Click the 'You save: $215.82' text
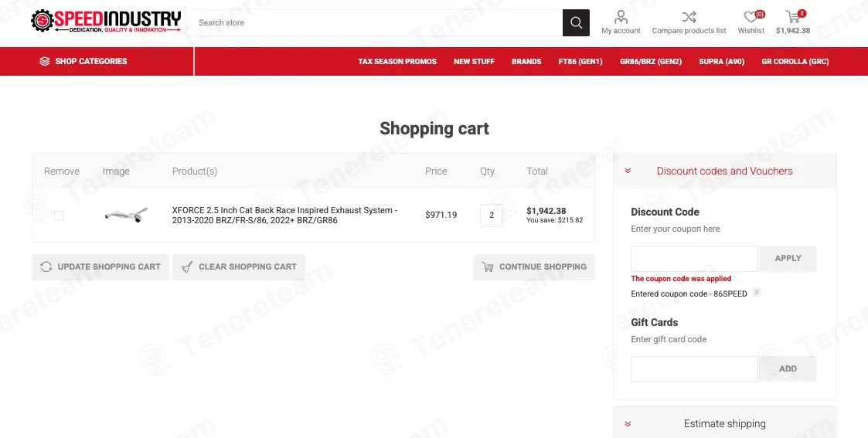This screenshot has height=438, width=868. (555, 220)
